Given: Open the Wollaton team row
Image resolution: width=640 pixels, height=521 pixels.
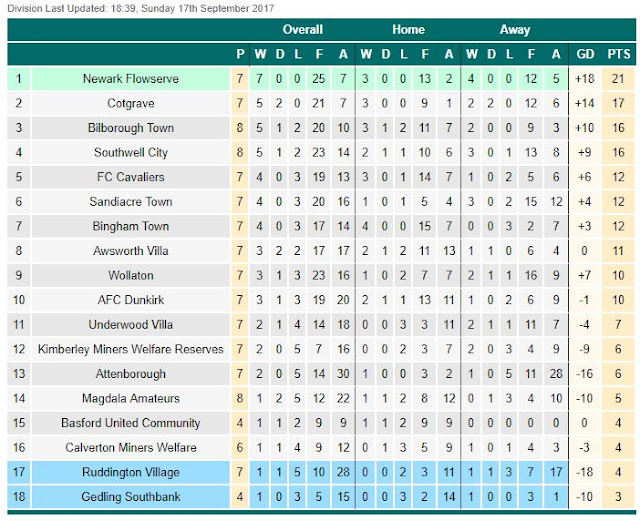Looking at the screenshot, I should pos(130,275).
